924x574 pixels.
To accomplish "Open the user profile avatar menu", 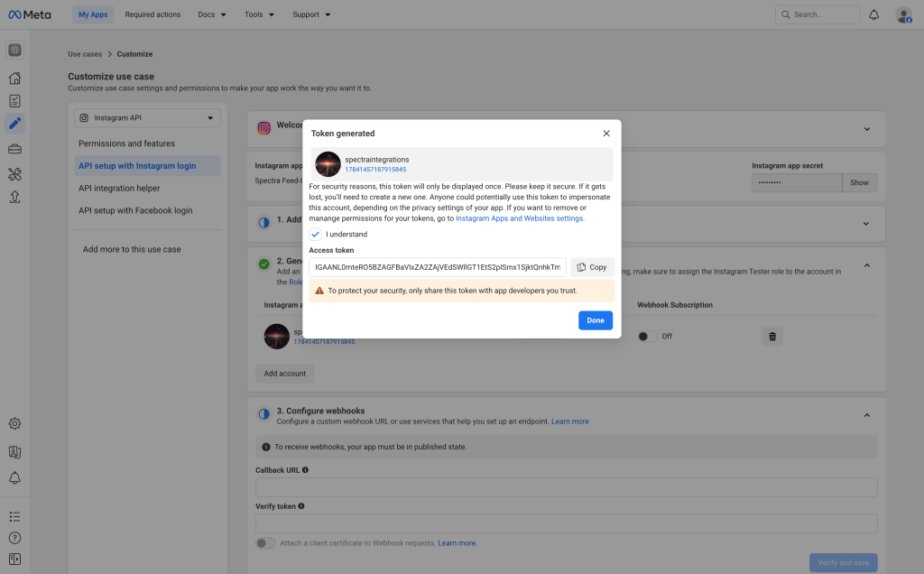I will point(903,14).
